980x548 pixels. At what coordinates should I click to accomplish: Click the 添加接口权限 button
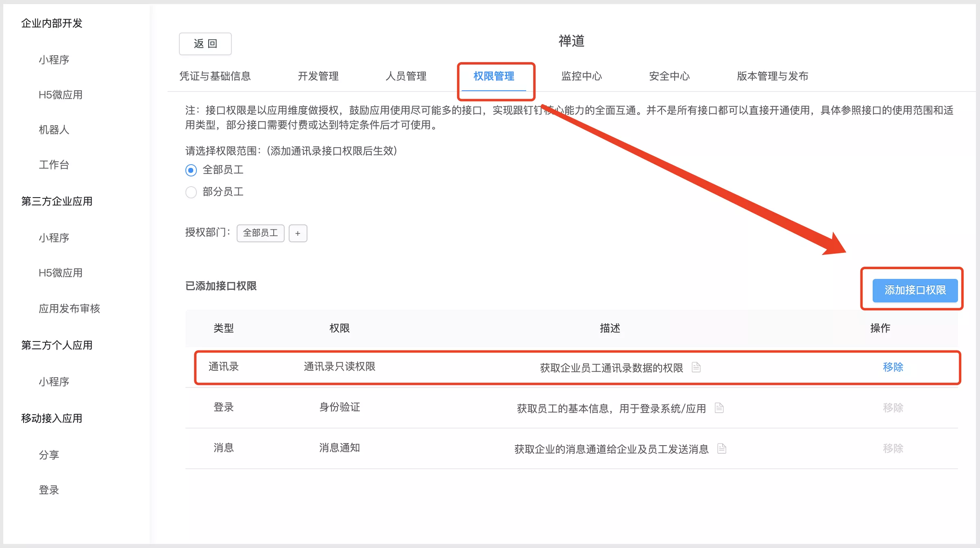[915, 290]
